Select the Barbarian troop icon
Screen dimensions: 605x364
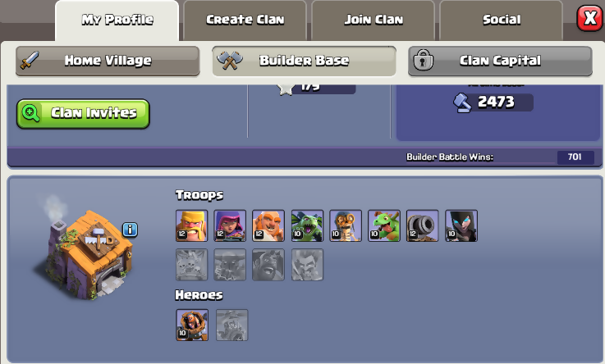click(191, 225)
